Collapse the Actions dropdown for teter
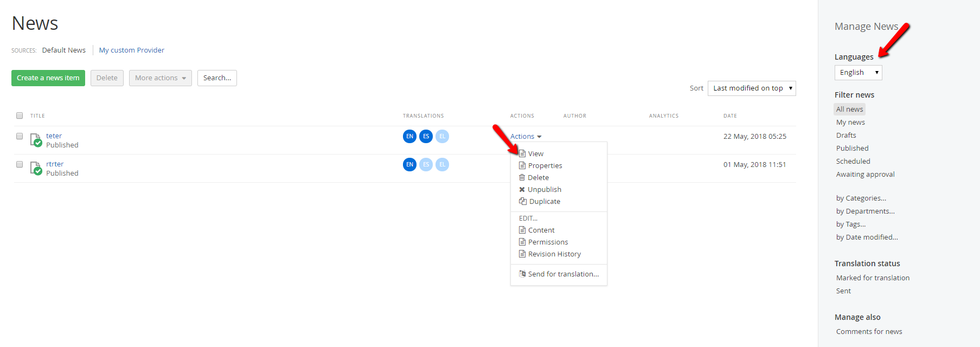This screenshot has width=980, height=347. coord(526,137)
